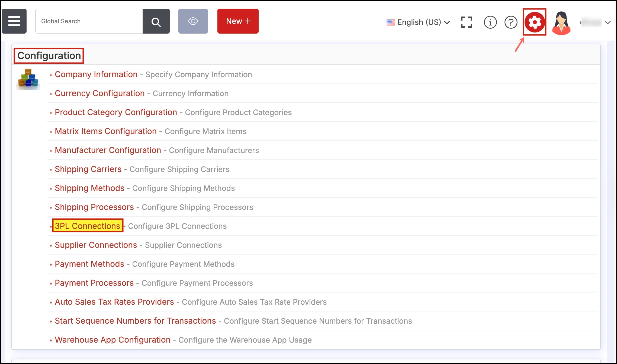
Task: Click the red settings gear icon
Action: tap(534, 22)
